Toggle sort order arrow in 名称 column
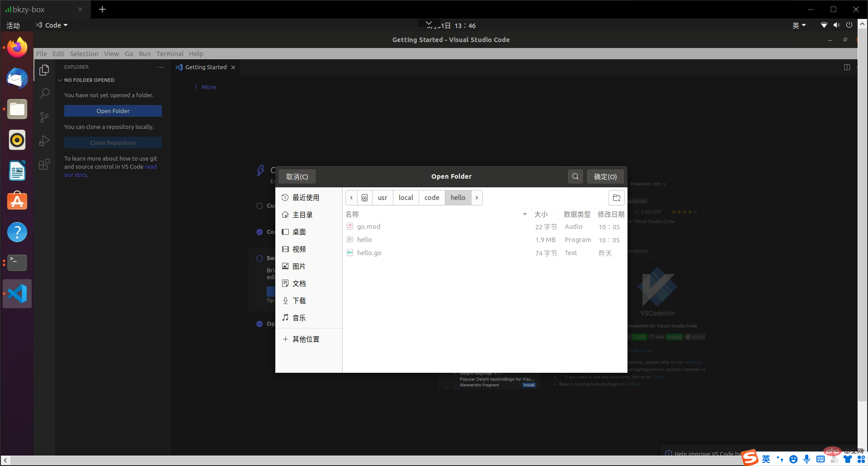The height and width of the screenshot is (466, 868). pyautogui.click(x=524, y=214)
